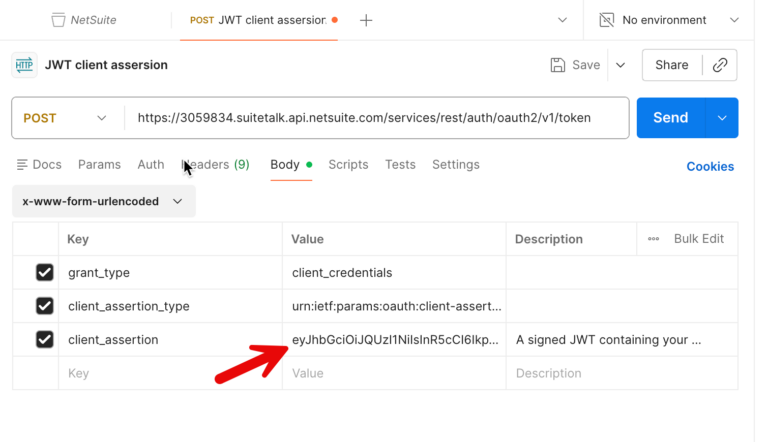768x442 pixels.
Task: Open the Scripts tab
Action: pyautogui.click(x=348, y=165)
